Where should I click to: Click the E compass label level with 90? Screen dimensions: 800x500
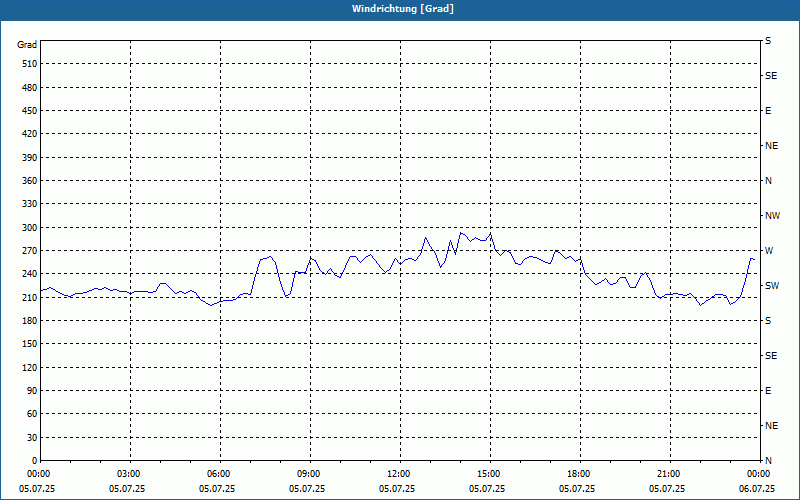(x=768, y=390)
